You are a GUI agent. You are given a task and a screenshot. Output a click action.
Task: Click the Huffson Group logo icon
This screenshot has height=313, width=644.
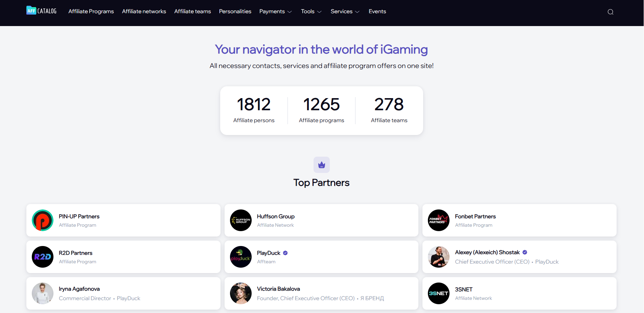241,220
